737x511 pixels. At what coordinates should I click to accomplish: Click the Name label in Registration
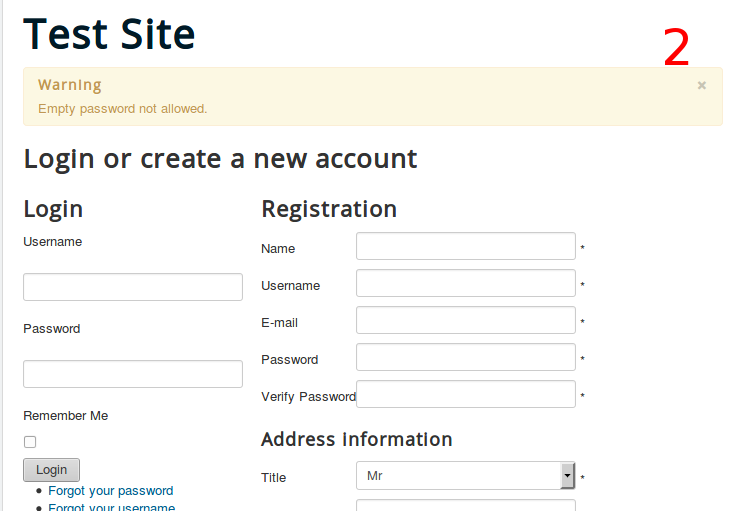point(278,249)
